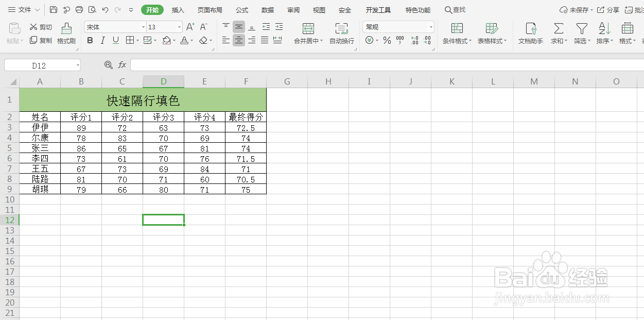
Task: Open Print Preview icon
Action: (x=92, y=10)
